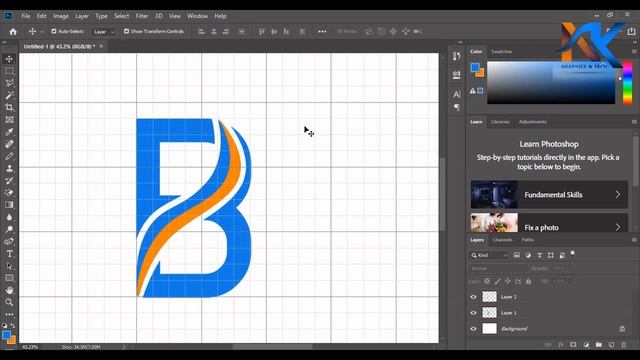Select the Frame tool
This screenshot has width=640, height=360.
click(x=9, y=120)
